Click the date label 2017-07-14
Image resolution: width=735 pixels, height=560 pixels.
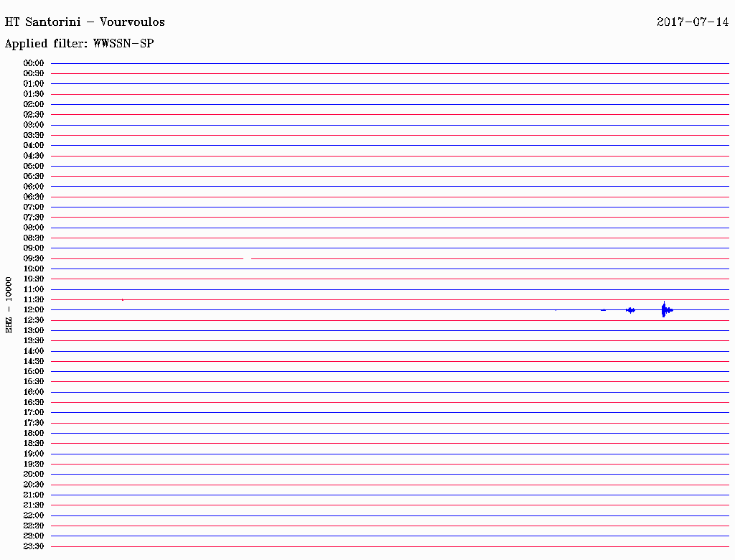pyautogui.click(x=693, y=22)
